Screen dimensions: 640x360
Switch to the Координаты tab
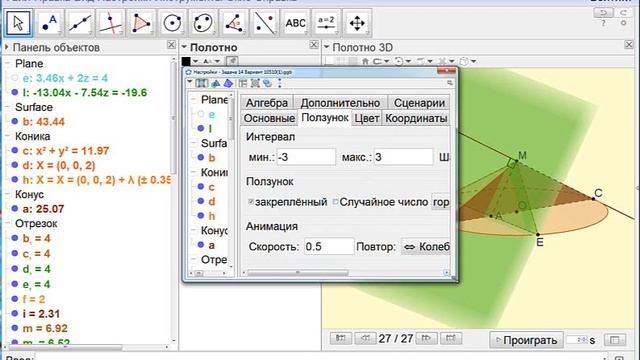[x=416, y=118]
